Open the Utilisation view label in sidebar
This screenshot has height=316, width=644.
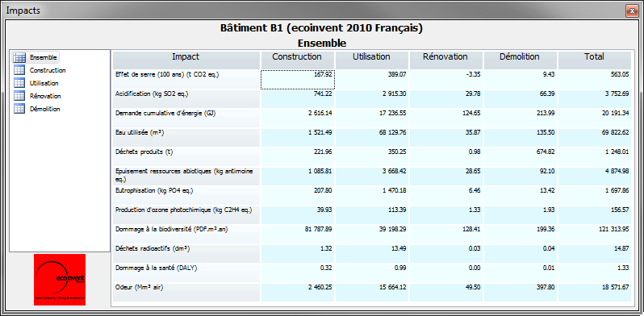(44, 83)
